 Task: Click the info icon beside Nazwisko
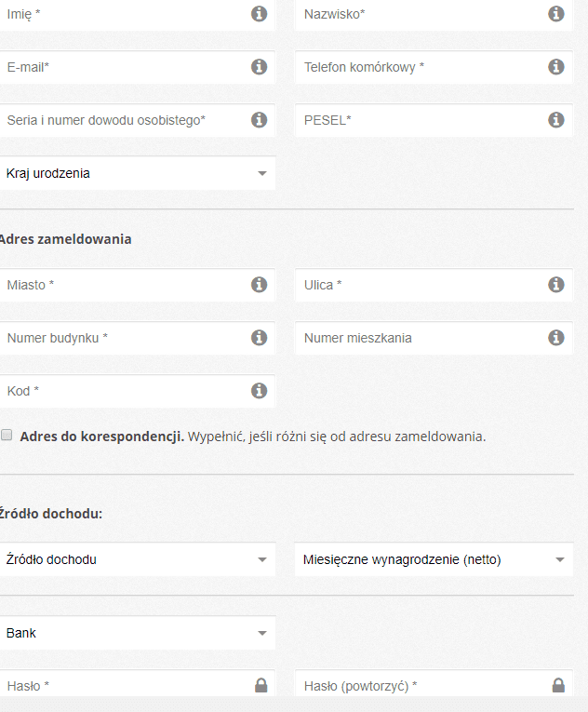tap(556, 14)
